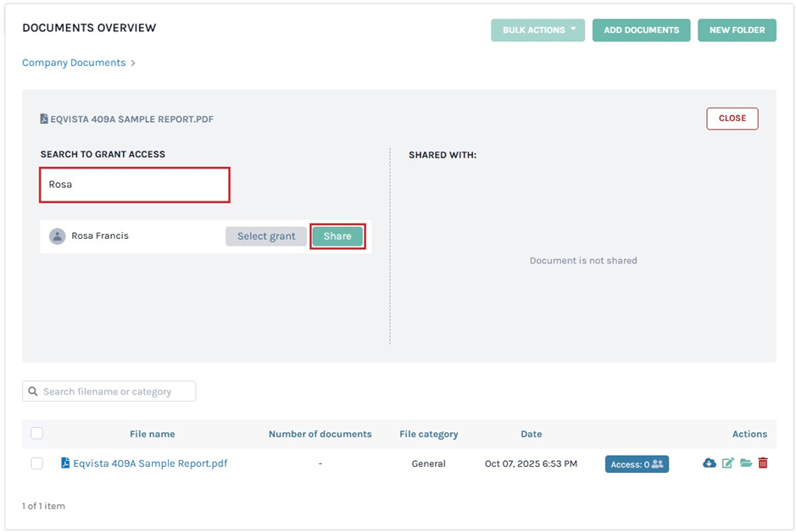Sort the table by File name column
The image size is (796, 532).
pos(152,434)
